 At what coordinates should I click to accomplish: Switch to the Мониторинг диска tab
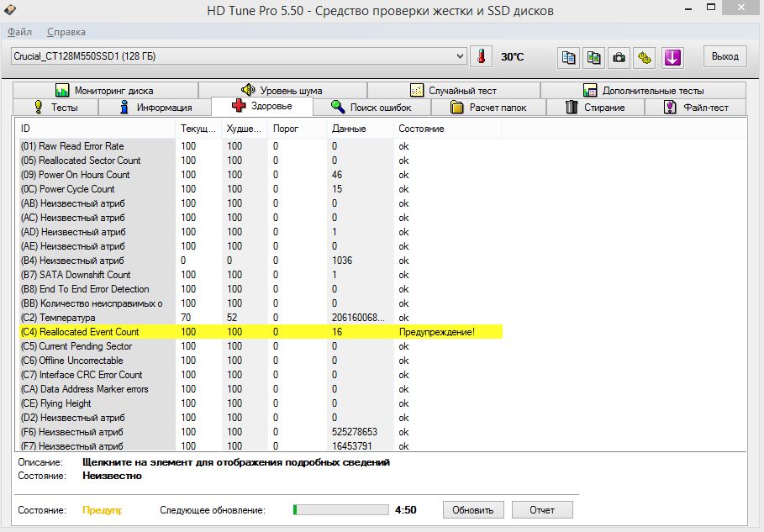pos(105,90)
